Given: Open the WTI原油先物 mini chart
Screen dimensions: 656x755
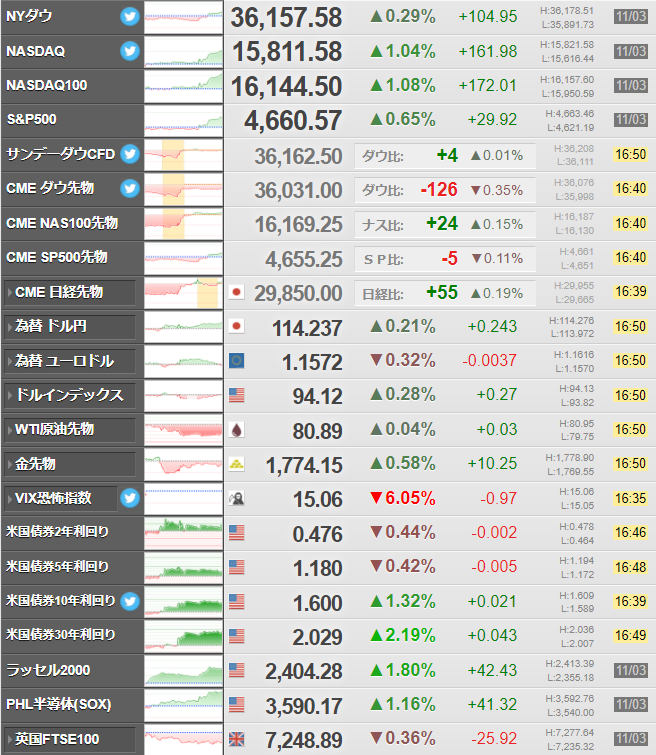Looking at the screenshot, I should (184, 430).
